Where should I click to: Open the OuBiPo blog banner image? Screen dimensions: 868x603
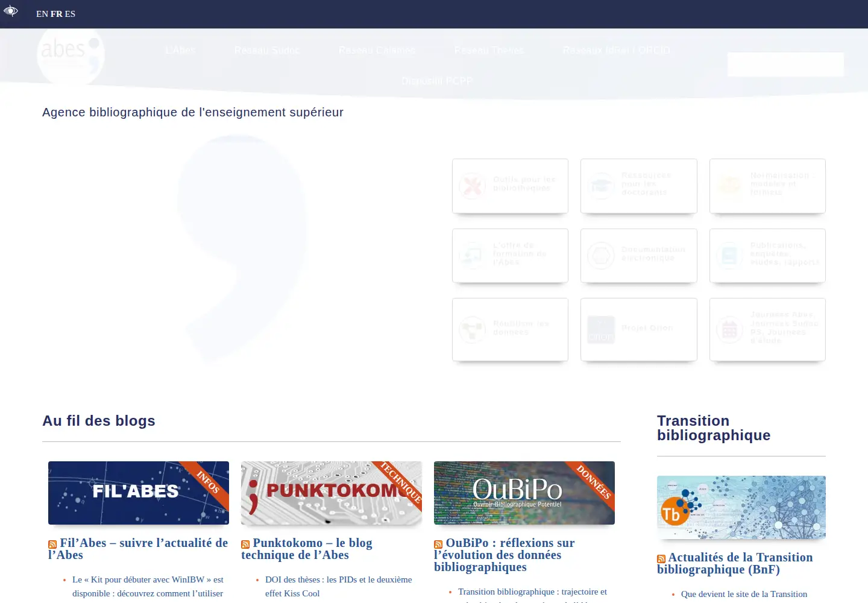pos(524,493)
